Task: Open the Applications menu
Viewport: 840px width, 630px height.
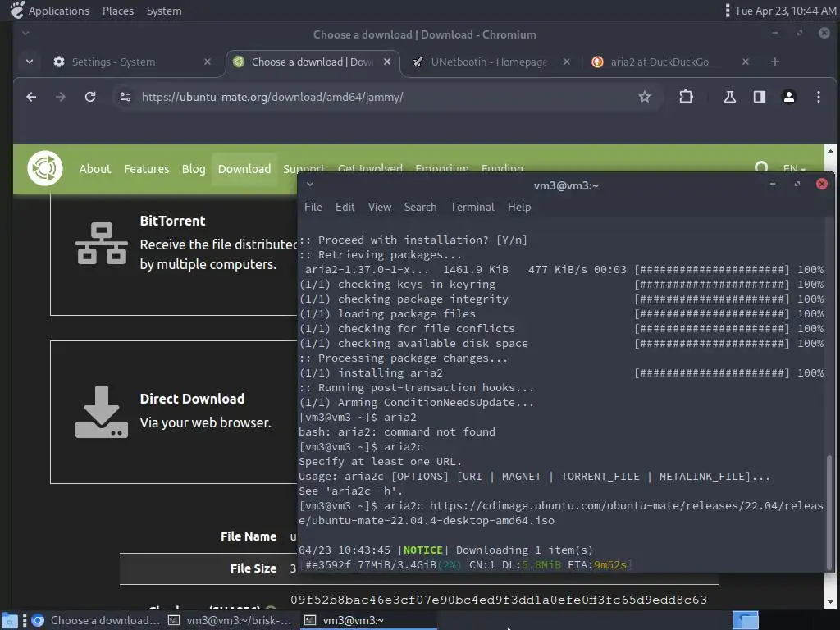Action: [59, 11]
